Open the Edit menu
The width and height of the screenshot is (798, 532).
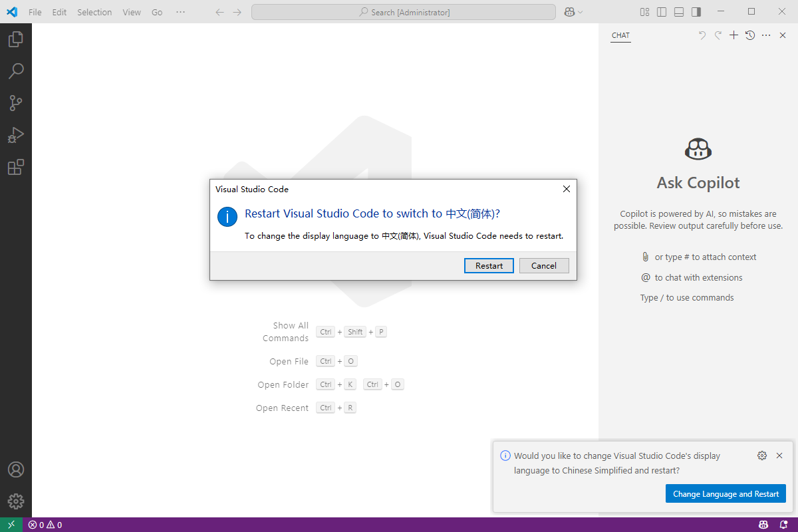click(x=60, y=12)
